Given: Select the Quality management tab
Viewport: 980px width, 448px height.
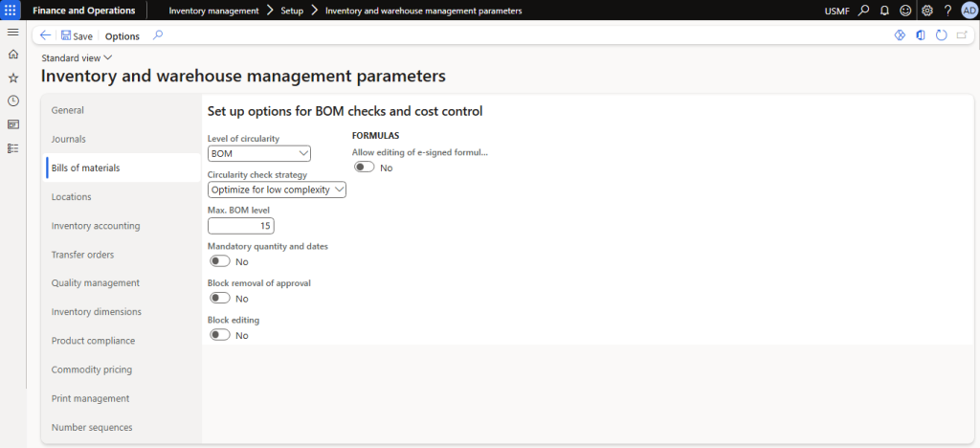Looking at the screenshot, I should (96, 283).
